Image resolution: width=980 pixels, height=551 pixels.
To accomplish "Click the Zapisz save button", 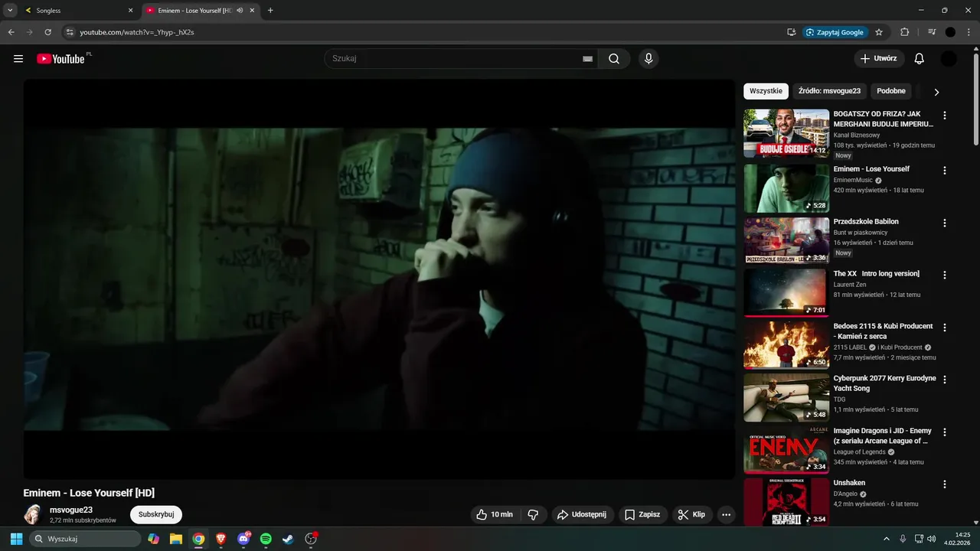I will point(642,514).
